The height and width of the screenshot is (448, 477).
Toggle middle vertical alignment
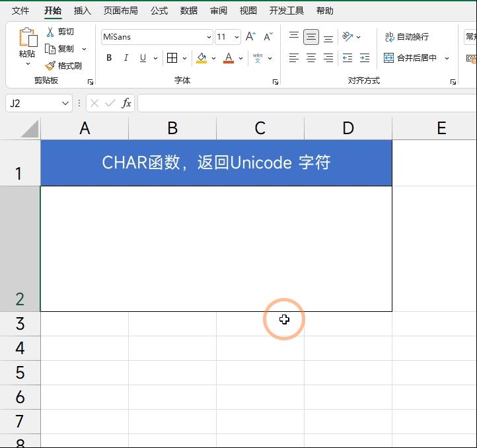click(311, 37)
